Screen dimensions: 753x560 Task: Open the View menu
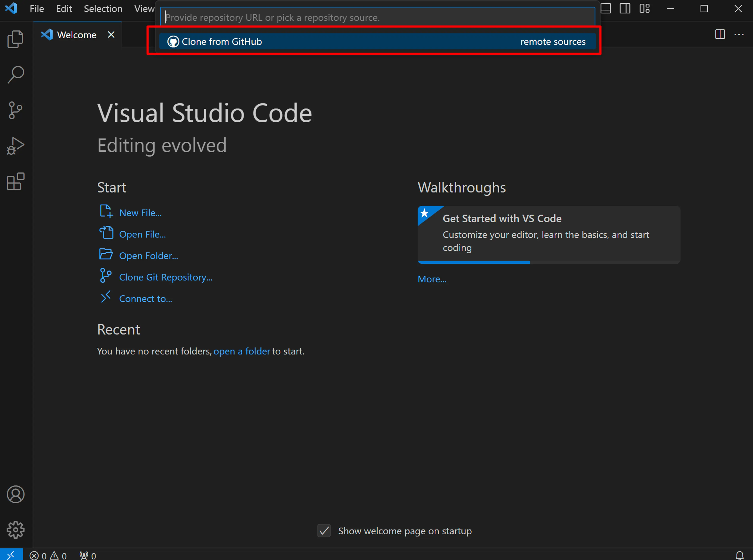tap(144, 8)
